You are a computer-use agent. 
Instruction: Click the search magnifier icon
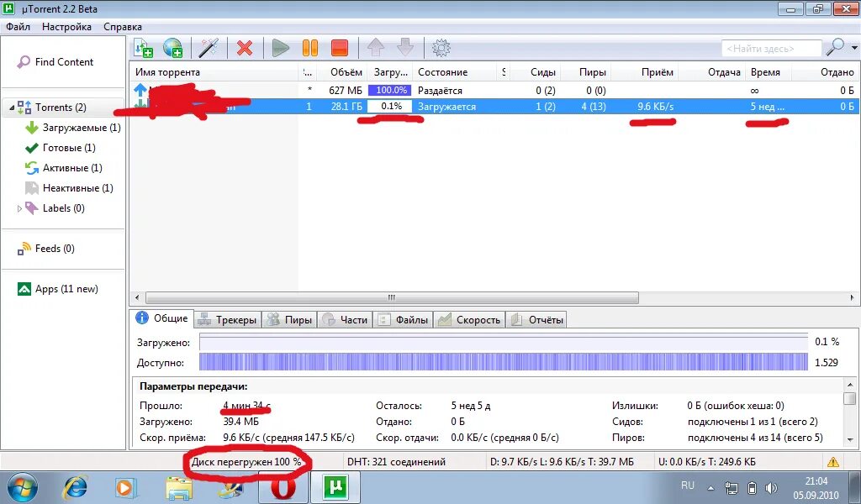point(835,47)
